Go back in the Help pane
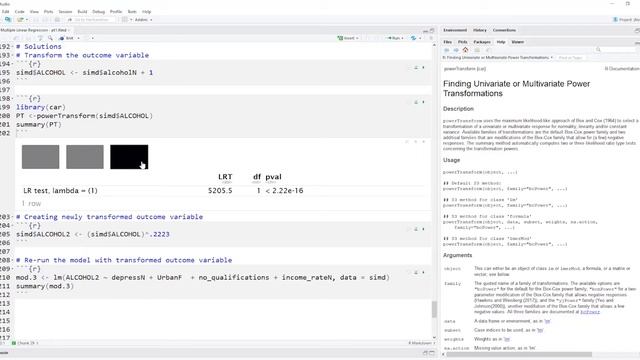 coord(447,50)
